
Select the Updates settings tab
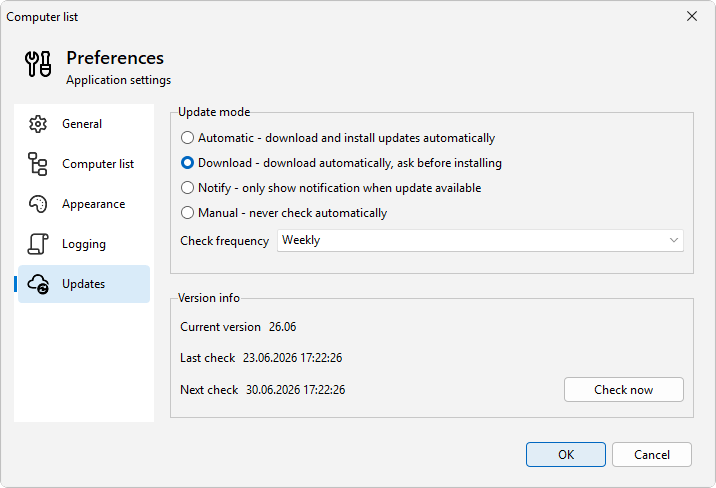(x=84, y=284)
